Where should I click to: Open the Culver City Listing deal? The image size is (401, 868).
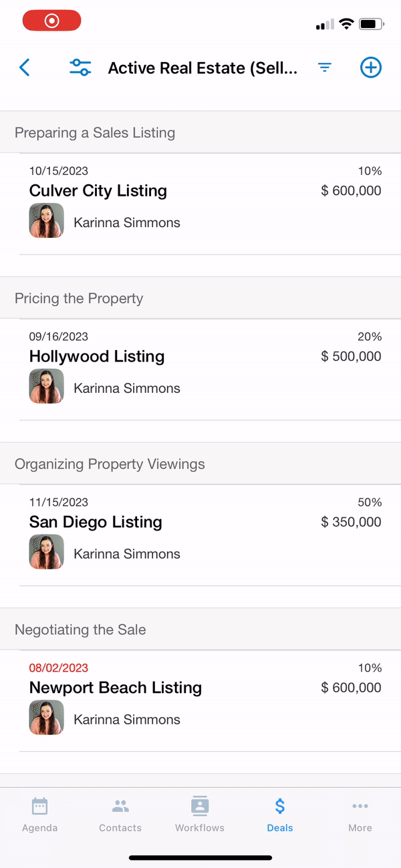point(98,190)
